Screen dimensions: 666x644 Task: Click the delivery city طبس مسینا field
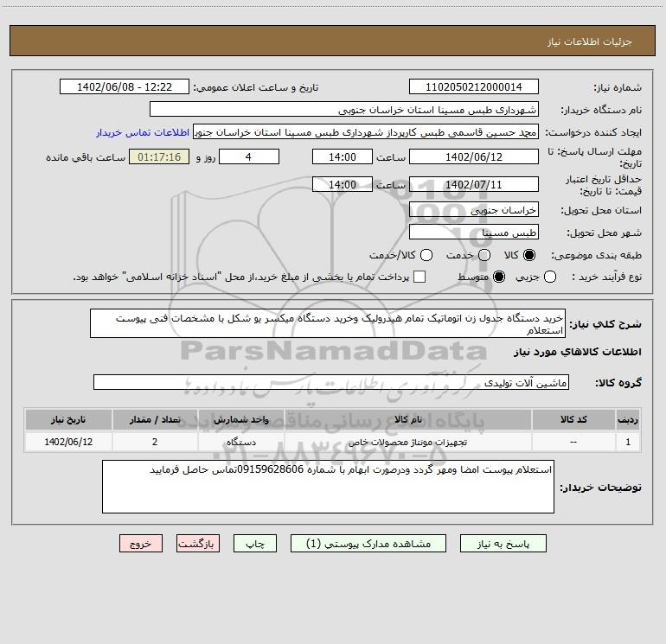coord(474,232)
